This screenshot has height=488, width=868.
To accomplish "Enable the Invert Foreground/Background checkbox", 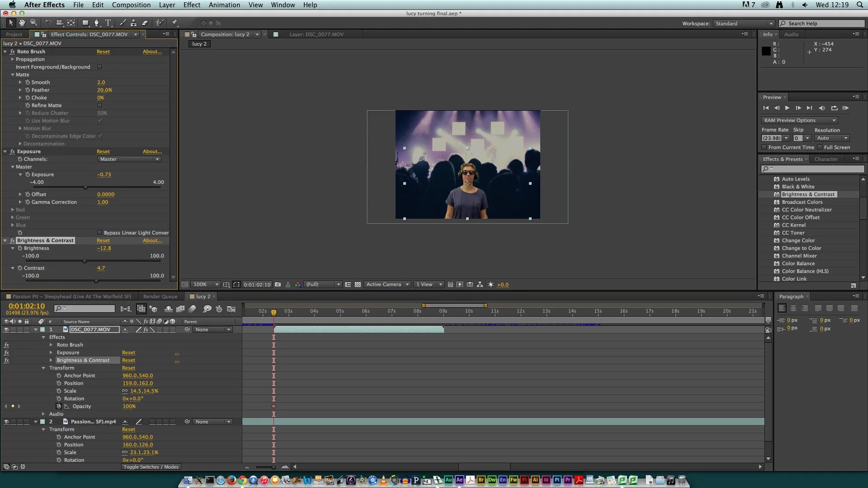I will point(99,67).
